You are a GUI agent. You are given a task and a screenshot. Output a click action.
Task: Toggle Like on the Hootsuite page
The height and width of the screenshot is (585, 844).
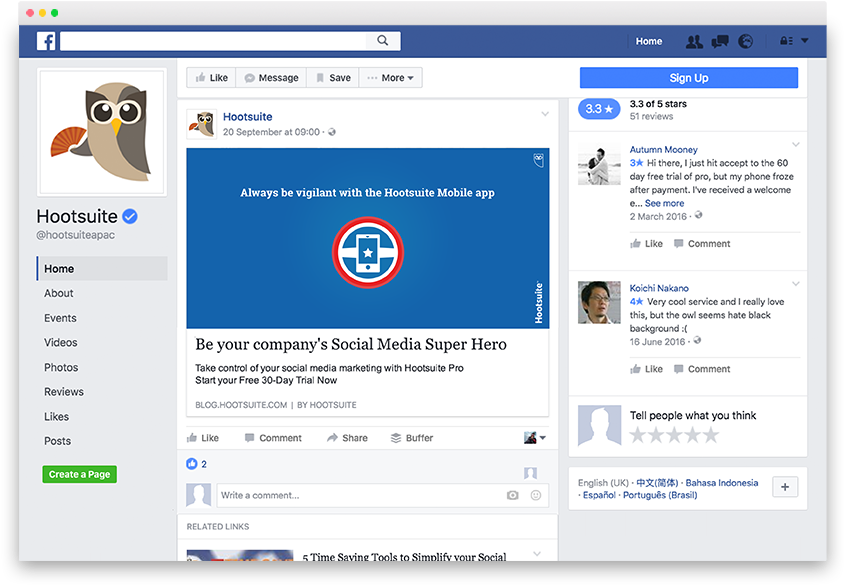click(x=212, y=78)
